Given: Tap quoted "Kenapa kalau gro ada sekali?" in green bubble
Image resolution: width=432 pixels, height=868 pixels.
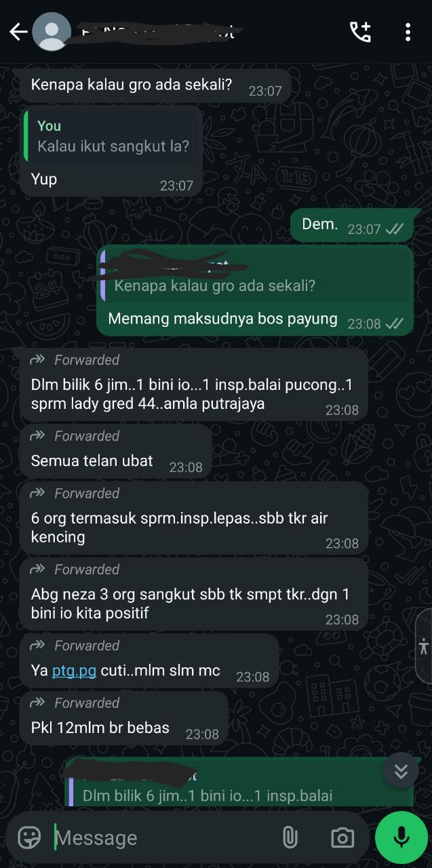Looking at the screenshot, I should pos(256,276).
